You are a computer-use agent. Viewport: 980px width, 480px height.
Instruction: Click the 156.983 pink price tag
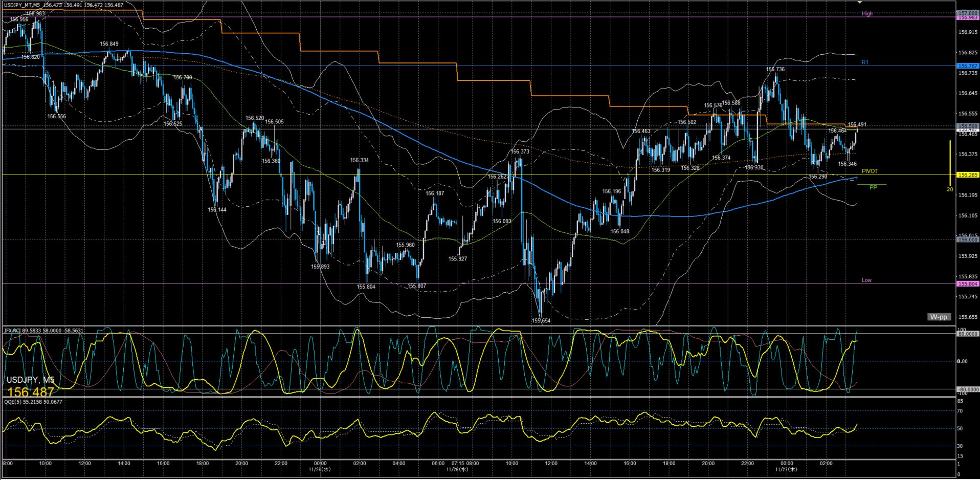pos(967,17)
